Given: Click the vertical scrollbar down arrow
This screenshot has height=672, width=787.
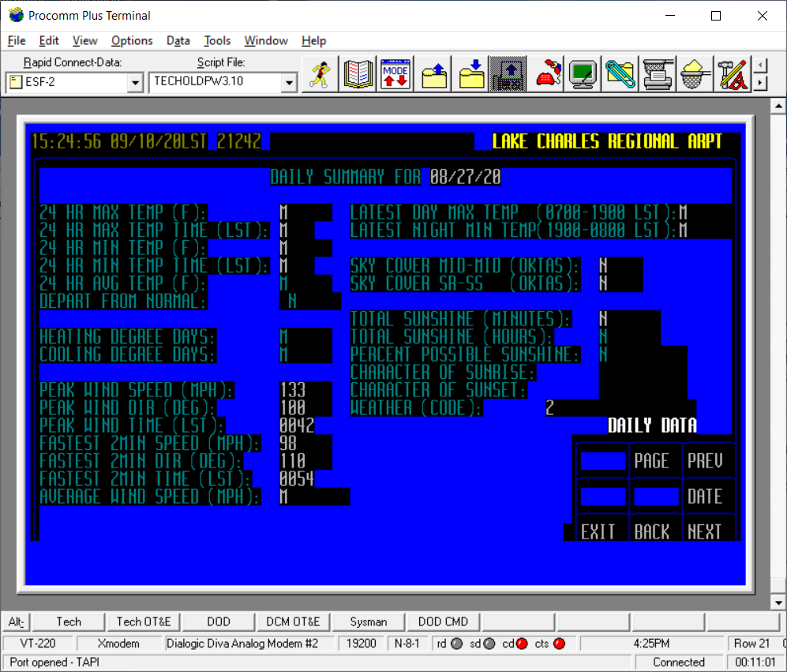Looking at the screenshot, I should (x=778, y=603).
